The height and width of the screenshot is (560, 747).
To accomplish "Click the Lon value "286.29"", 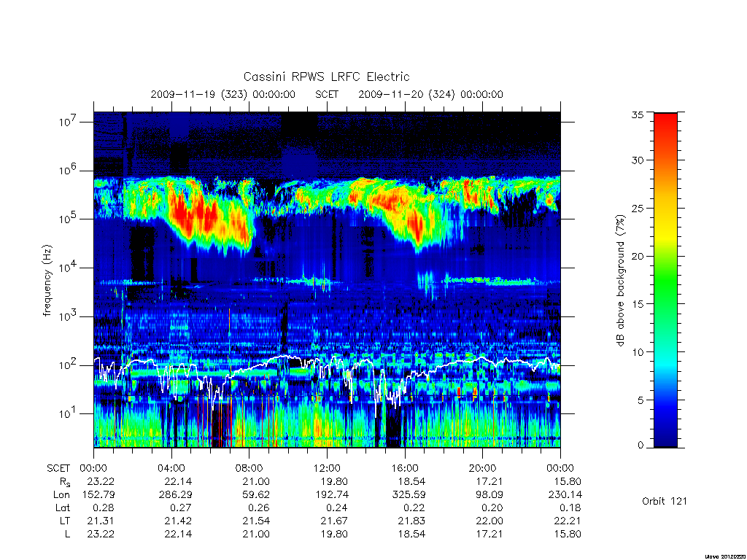I will pos(175,495).
